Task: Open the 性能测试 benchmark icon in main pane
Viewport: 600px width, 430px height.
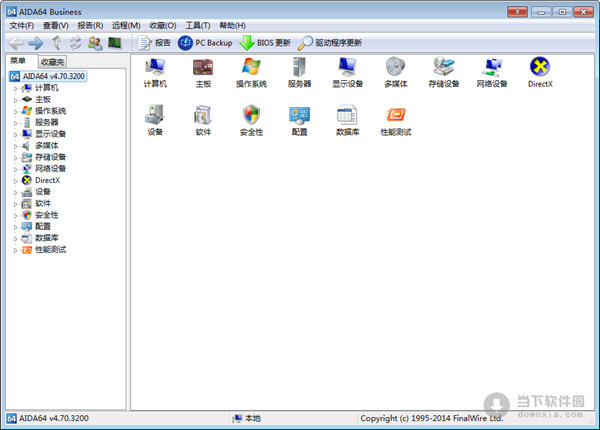Action: [396, 121]
